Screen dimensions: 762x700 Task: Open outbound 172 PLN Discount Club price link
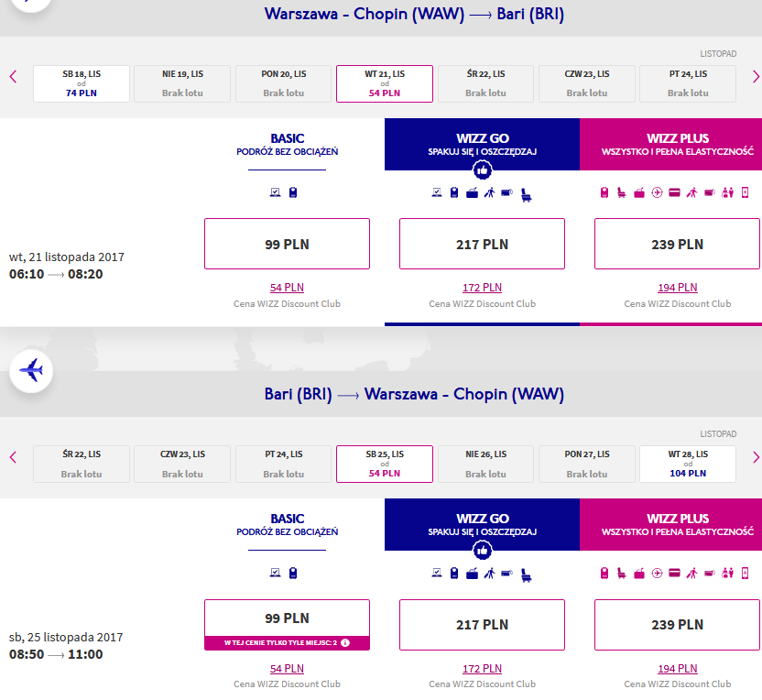482,288
